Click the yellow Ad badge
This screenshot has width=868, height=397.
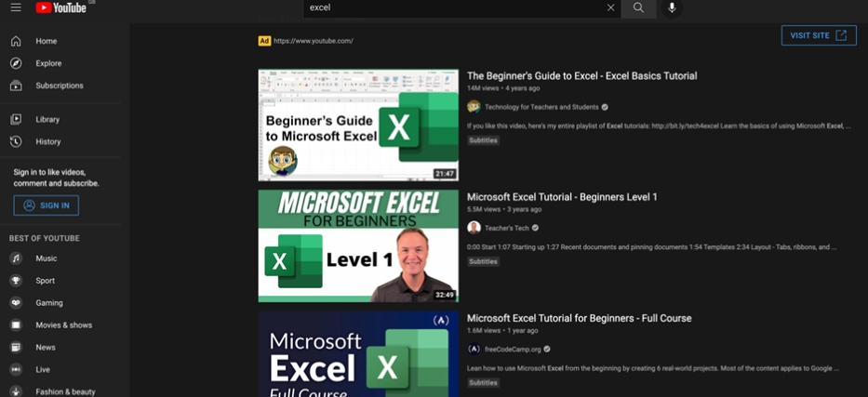coord(264,41)
